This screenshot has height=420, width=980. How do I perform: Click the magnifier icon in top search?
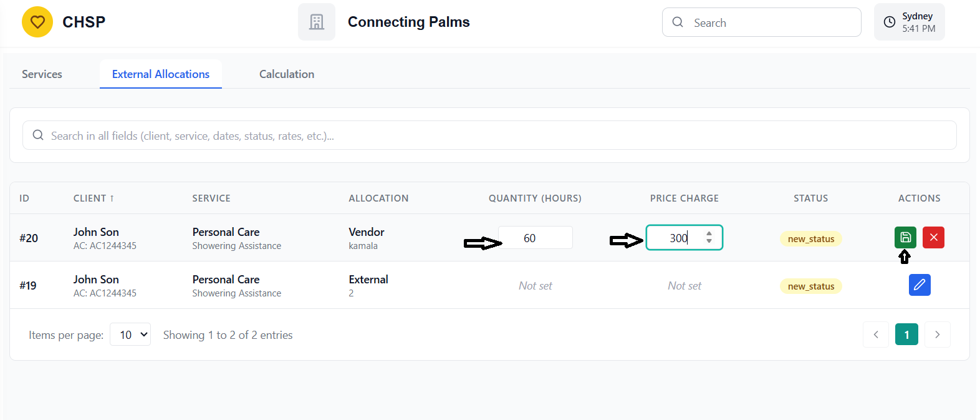click(678, 22)
